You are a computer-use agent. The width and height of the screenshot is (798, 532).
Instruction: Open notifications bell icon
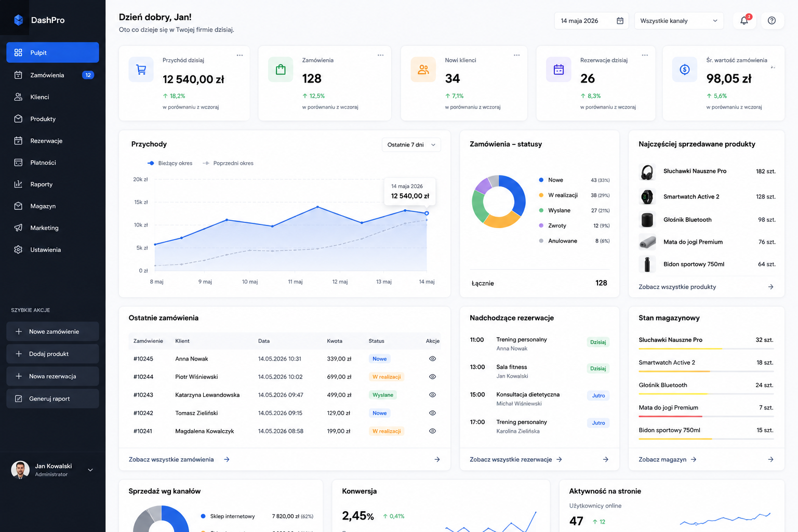[x=744, y=20]
